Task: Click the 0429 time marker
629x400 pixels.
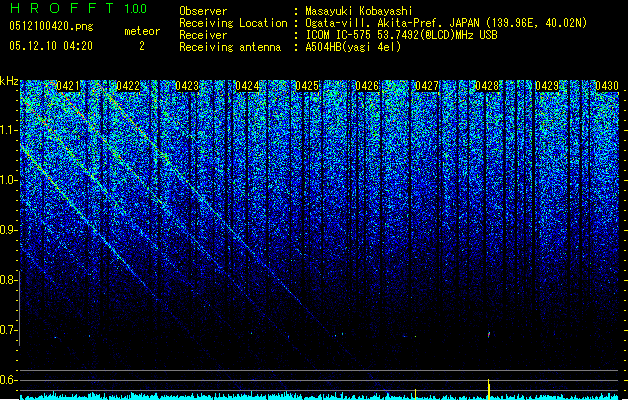Action: 547,86
